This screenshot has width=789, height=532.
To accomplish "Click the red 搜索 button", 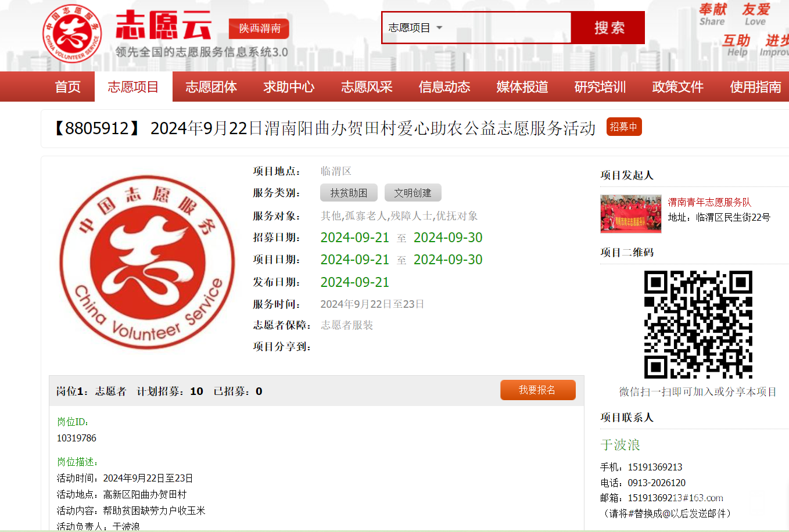I will (x=608, y=27).
